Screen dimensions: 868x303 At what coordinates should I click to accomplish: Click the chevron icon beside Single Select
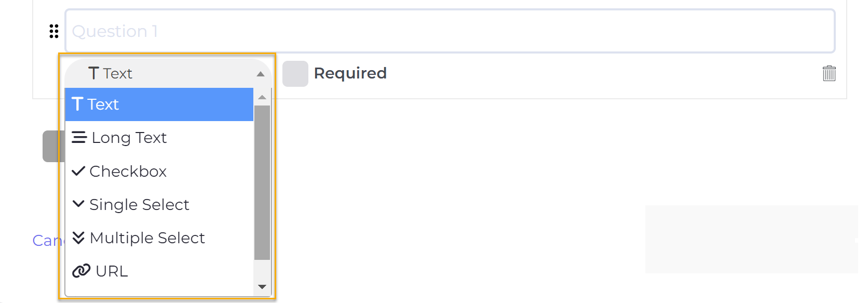78,204
